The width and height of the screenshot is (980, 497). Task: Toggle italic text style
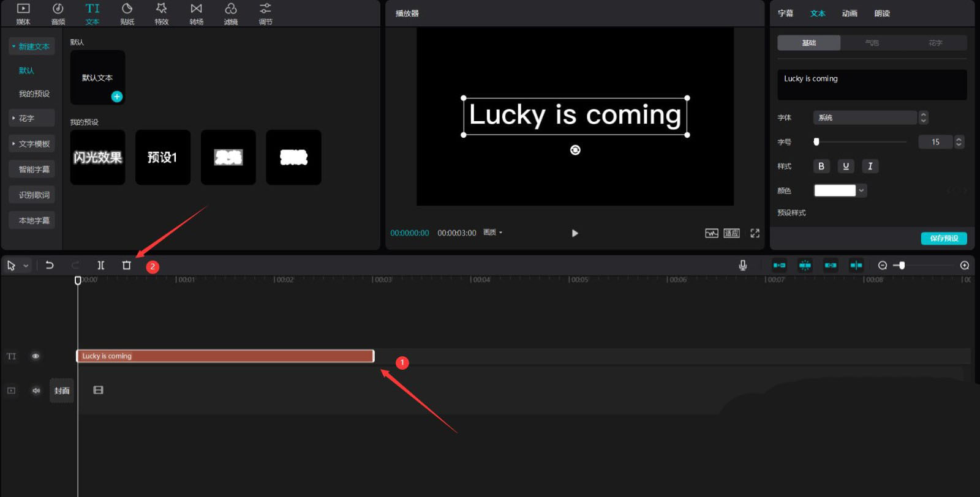pyautogui.click(x=870, y=166)
